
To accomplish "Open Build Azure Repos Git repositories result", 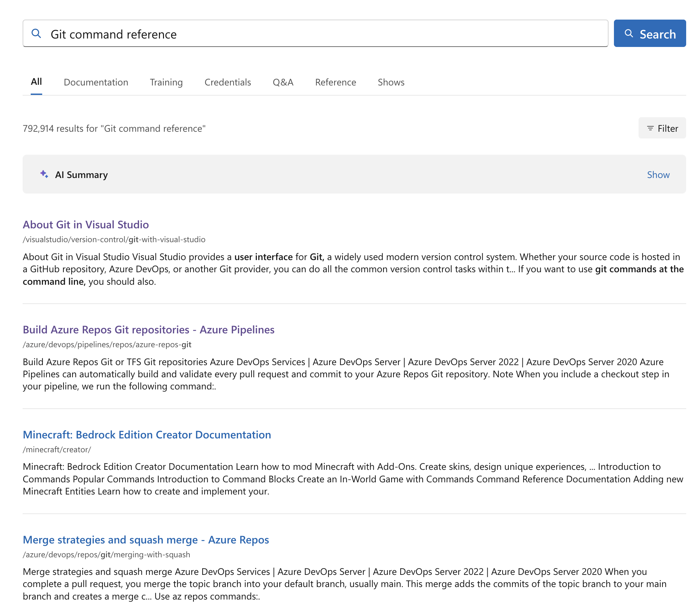I will (x=149, y=330).
